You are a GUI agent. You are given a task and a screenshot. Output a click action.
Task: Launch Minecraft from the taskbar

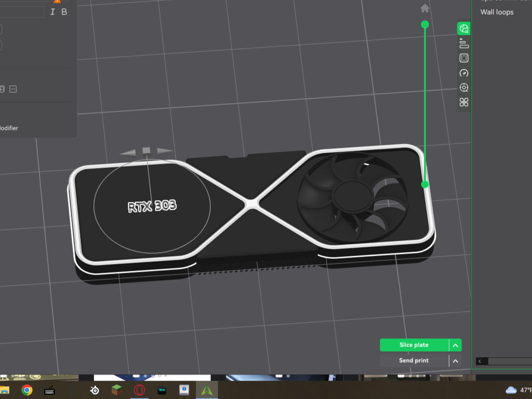[x=117, y=390]
